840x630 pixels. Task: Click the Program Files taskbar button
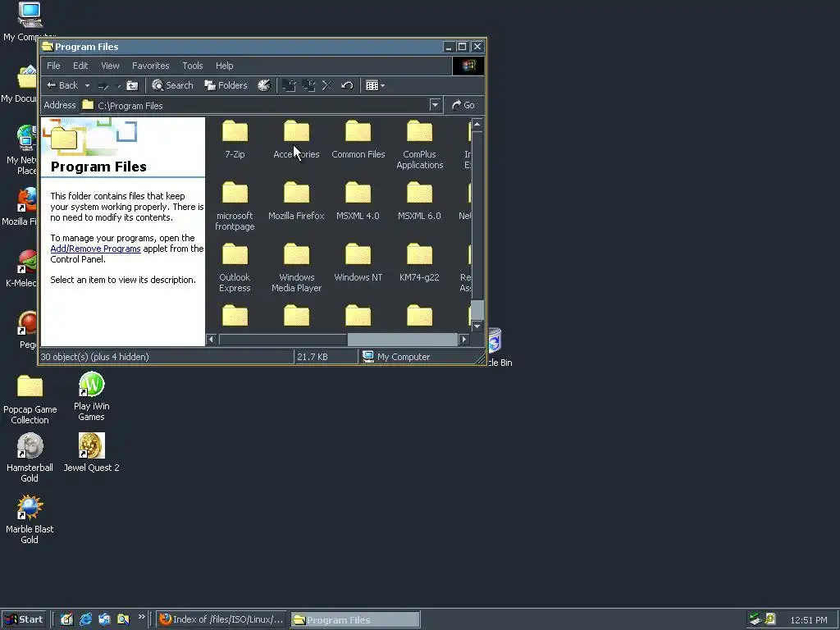pos(355,620)
